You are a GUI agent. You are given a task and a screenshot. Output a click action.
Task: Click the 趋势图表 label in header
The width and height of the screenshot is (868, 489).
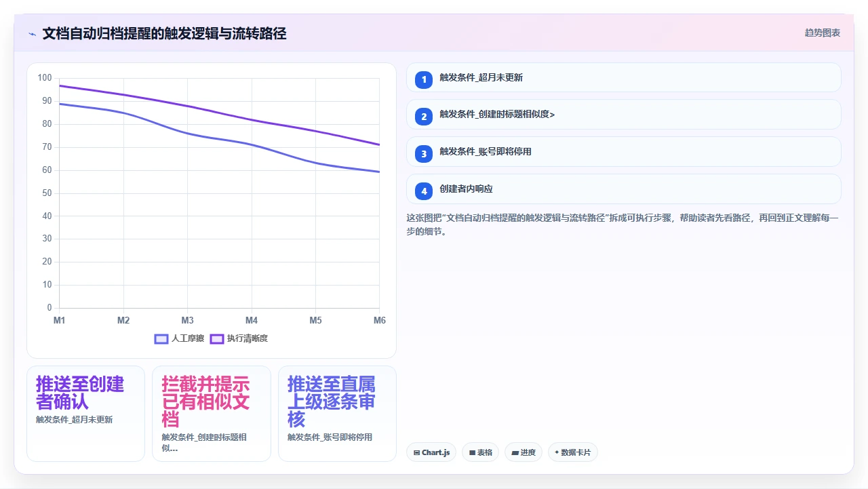point(822,33)
